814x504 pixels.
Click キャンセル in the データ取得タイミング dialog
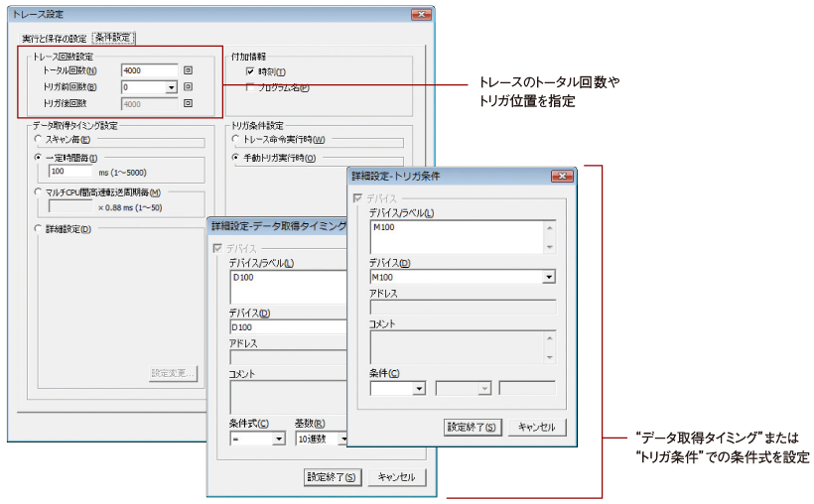point(397,477)
